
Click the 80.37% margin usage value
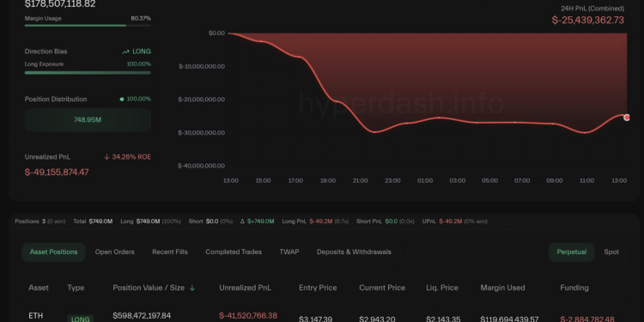[141, 19]
